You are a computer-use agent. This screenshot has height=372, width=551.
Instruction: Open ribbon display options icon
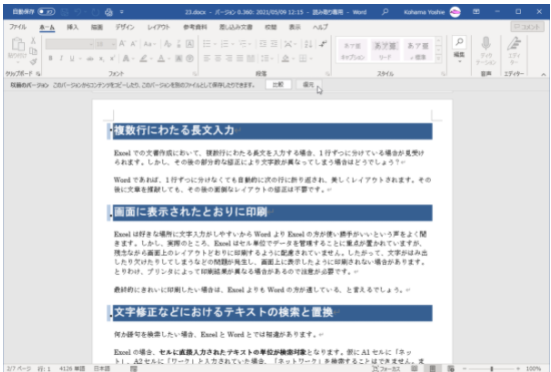coord(476,12)
